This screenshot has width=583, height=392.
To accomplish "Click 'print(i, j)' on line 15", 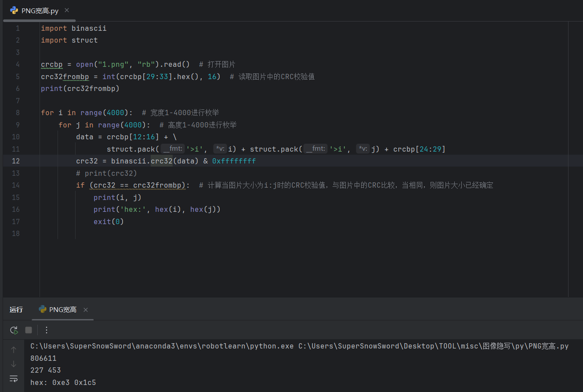I will 118,198.
